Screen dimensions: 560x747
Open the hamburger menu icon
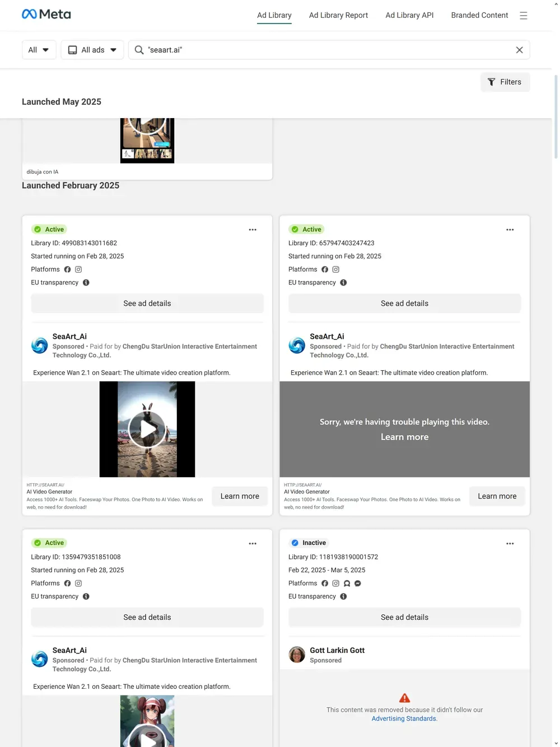point(523,16)
